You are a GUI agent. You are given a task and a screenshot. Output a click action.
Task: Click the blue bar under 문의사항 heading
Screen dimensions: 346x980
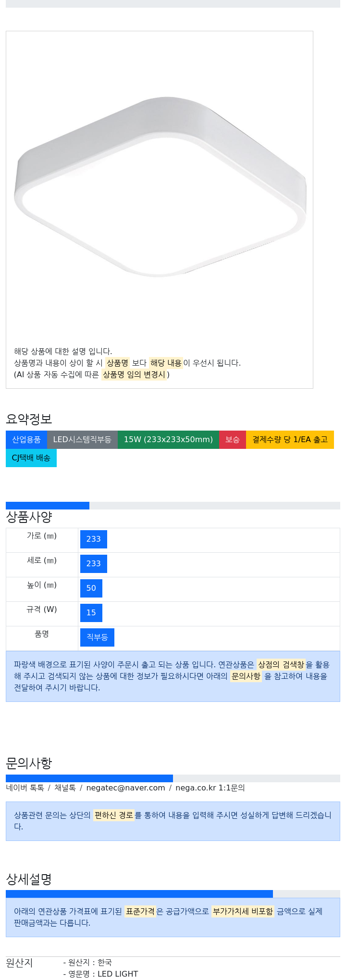point(89,778)
